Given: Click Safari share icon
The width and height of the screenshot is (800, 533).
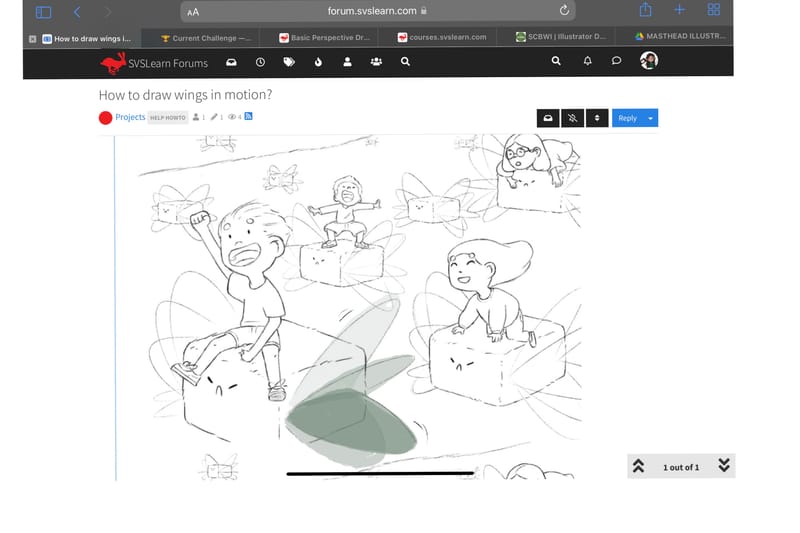Looking at the screenshot, I should (646, 10).
